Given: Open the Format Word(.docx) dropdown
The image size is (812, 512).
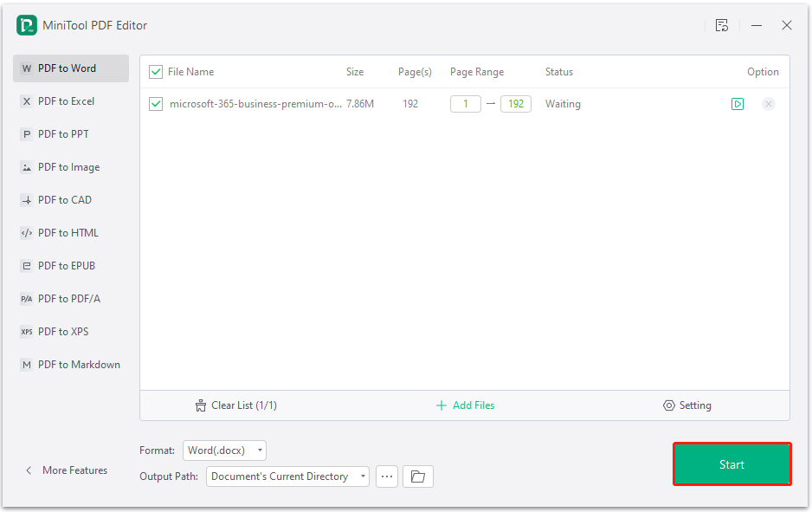Looking at the screenshot, I should coord(224,450).
